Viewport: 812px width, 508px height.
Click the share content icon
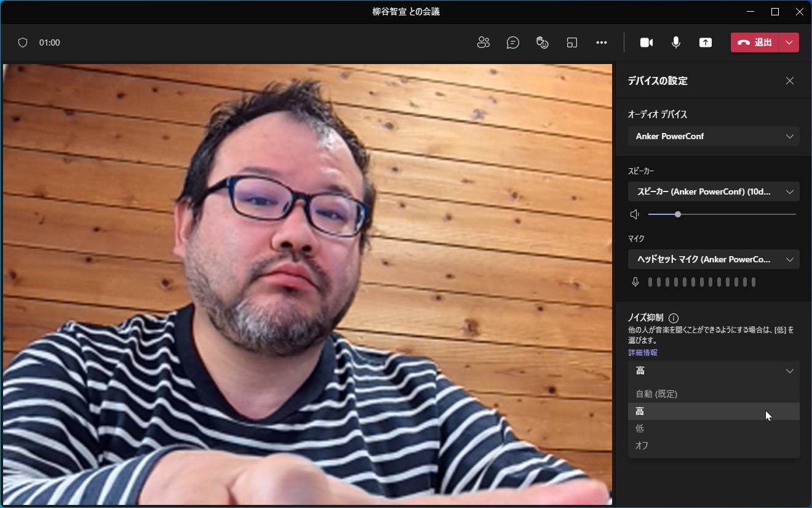click(706, 42)
